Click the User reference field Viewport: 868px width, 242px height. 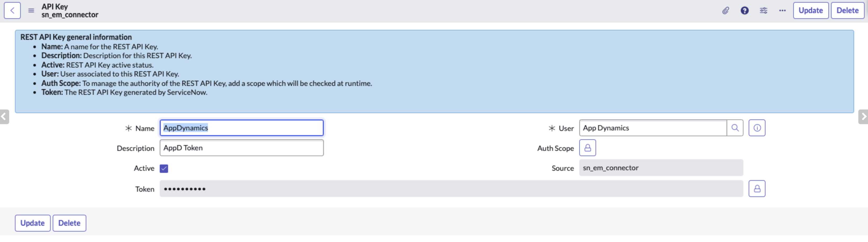[x=653, y=128]
